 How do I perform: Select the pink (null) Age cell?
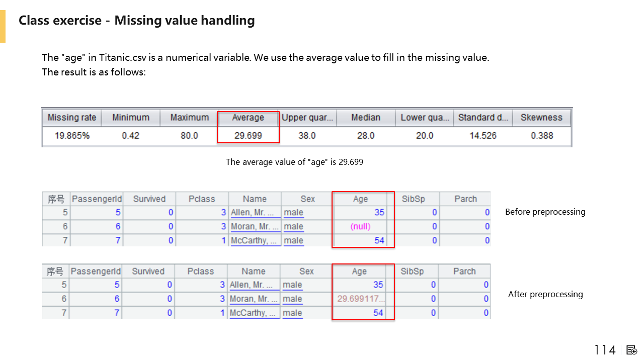click(x=360, y=226)
